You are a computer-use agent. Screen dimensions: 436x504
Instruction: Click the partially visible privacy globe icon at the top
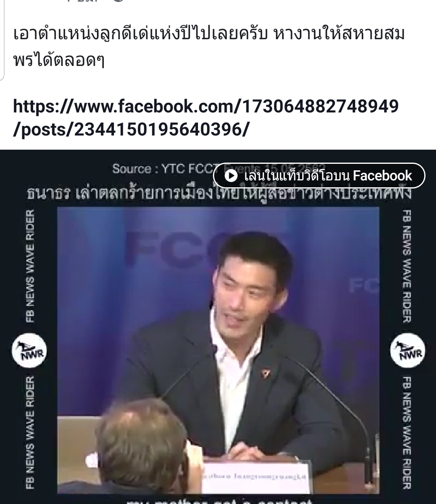coord(118,1)
